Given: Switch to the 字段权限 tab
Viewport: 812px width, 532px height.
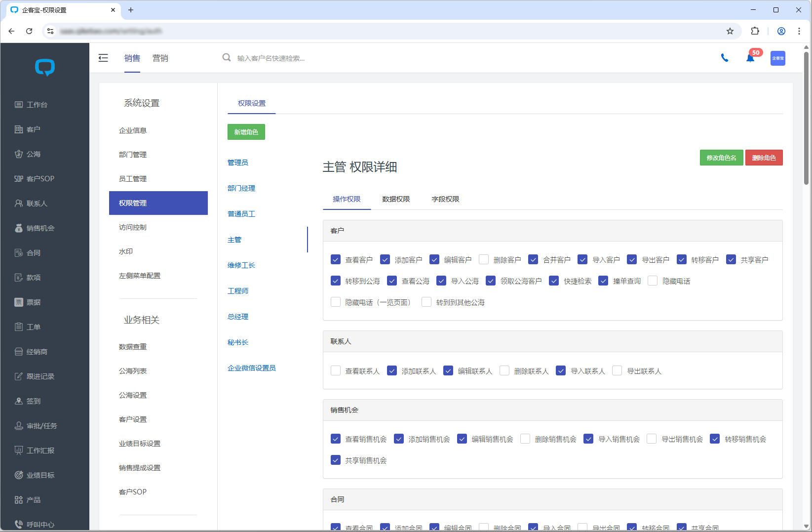Looking at the screenshot, I should coord(445,199).
